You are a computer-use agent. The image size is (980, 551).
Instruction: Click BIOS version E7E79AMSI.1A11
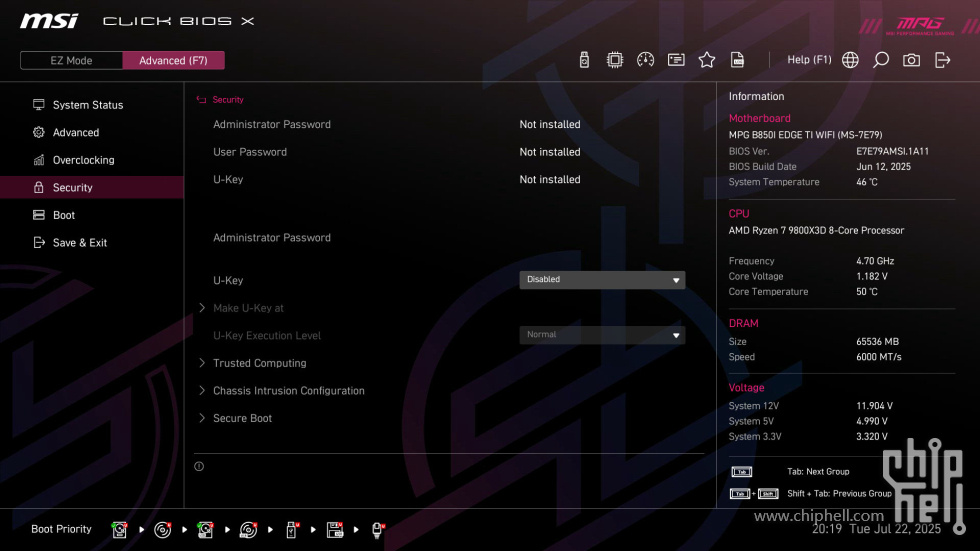(892, 151)
